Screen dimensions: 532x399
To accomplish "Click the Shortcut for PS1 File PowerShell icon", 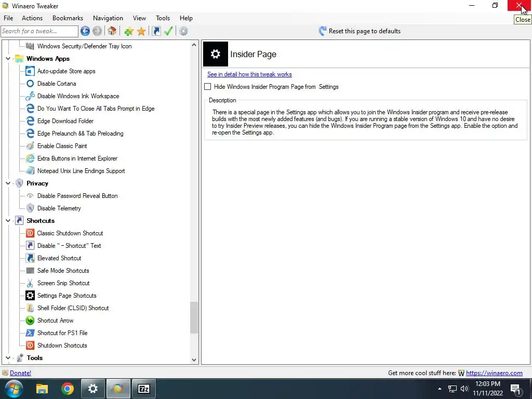I will point(30,333).
